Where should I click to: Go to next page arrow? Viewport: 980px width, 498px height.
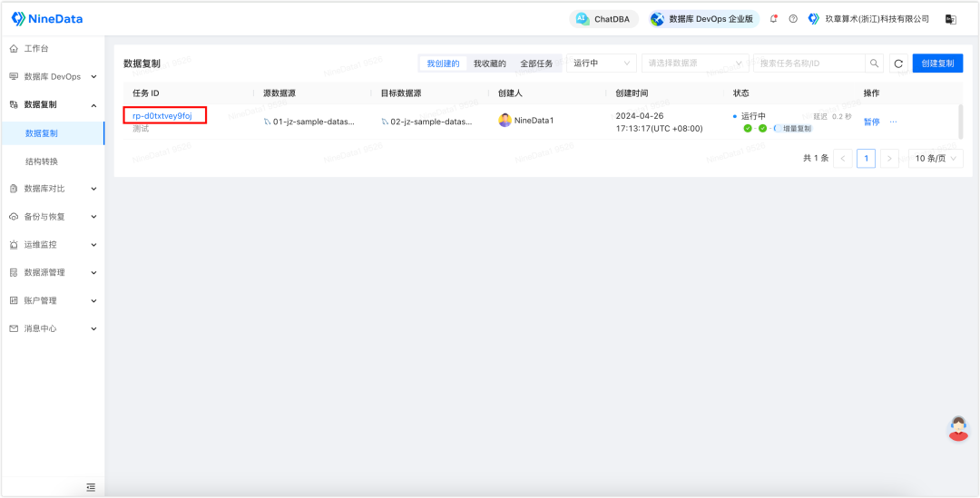pos(889,159)
